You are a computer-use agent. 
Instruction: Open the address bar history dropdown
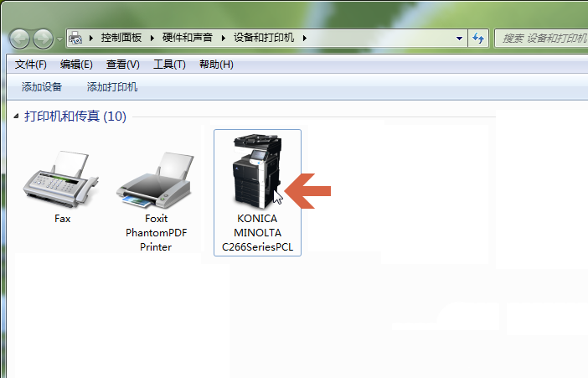[459, 38]
